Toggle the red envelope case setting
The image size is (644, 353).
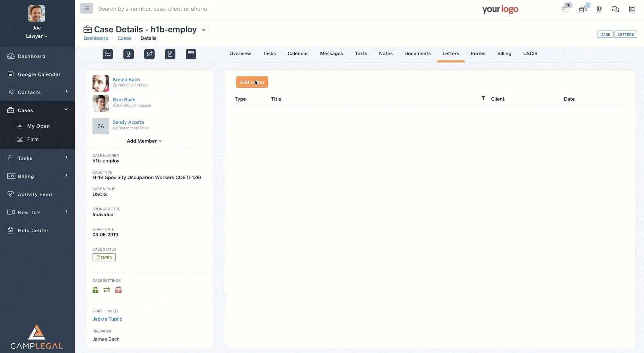pyautogui.click(x=119, y=290)
